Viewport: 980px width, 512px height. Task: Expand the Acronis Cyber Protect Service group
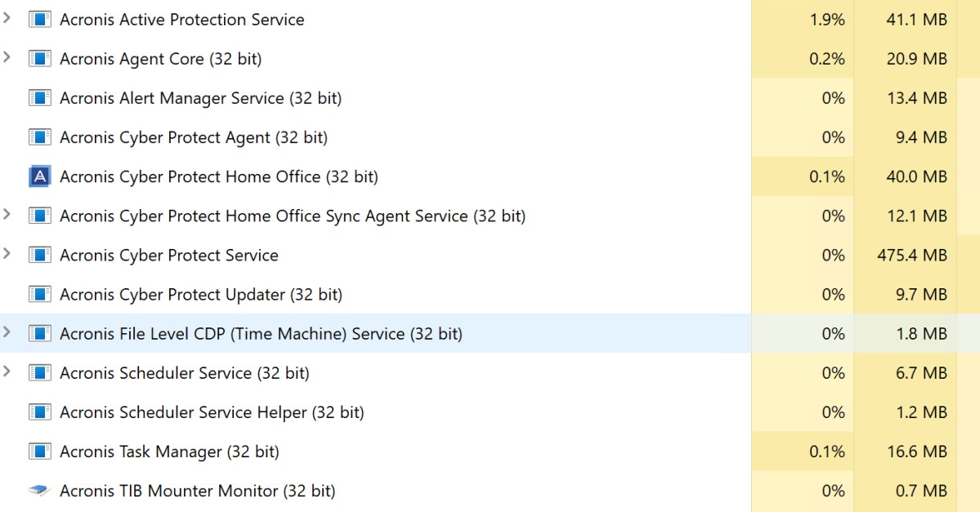coord(7,254)
